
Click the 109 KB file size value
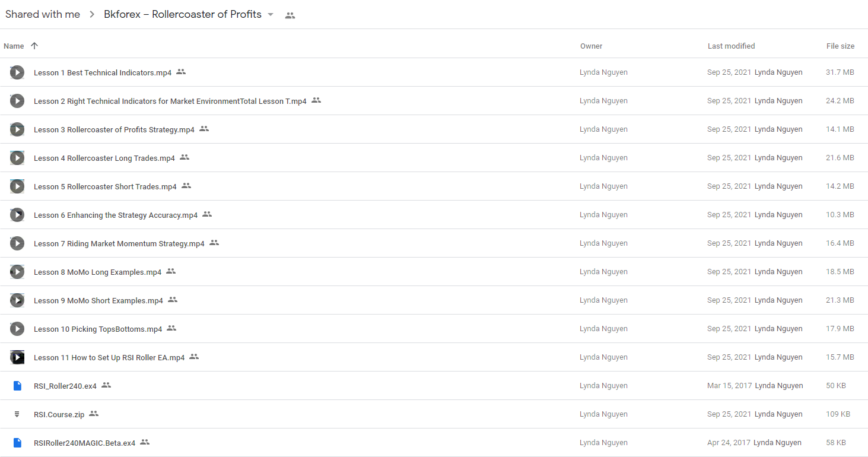838,414
